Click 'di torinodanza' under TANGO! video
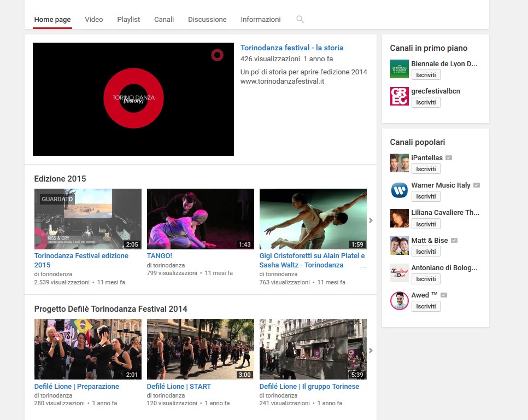The width and height of the screenshot is (528, 420). pyautogui.click(x=166, y=265)
